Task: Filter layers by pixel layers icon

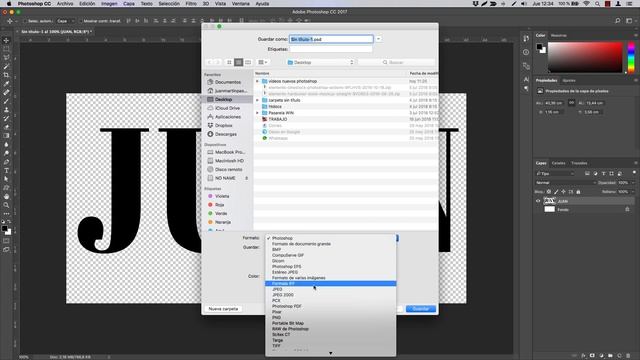Action: (x=587, y=174)
